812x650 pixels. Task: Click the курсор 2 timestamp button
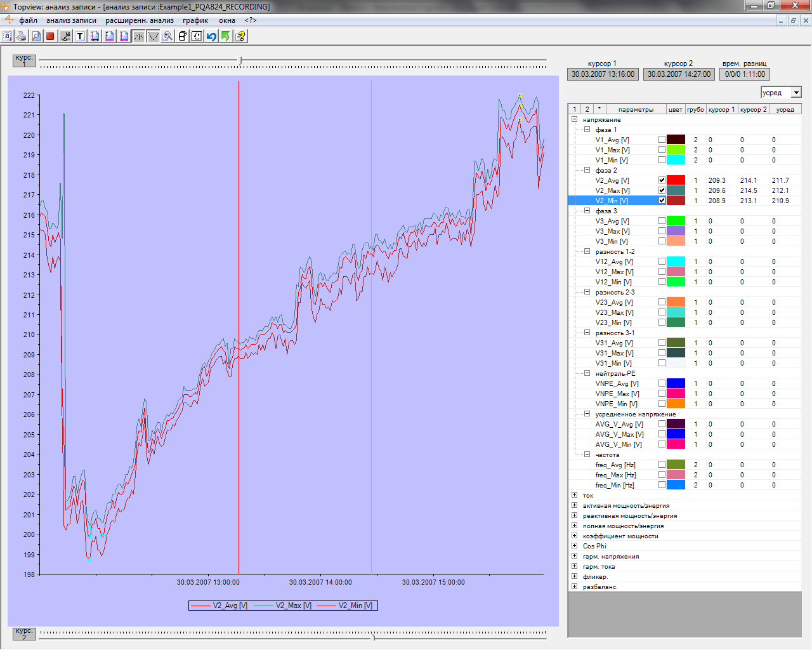click(x=679, y=74)
